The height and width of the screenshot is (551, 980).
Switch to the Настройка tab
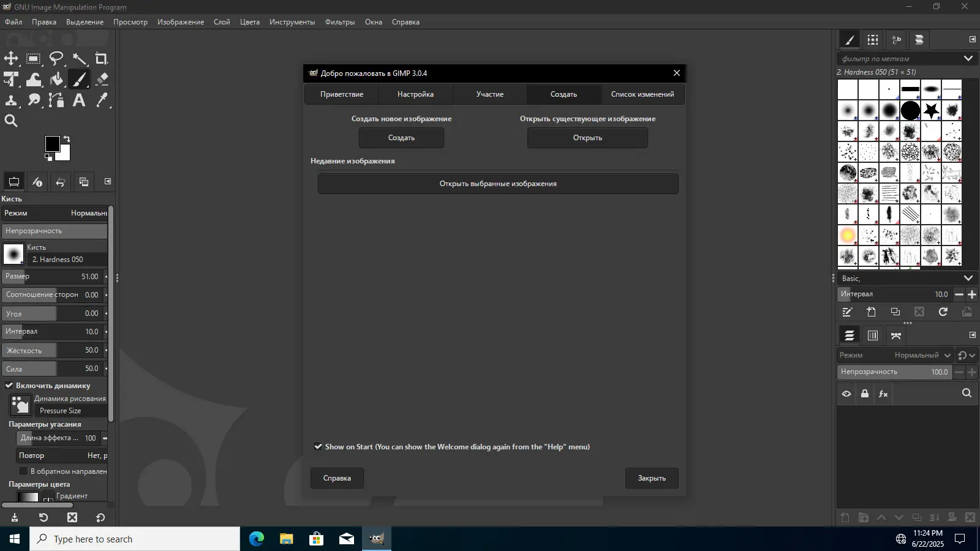[415, 94]
